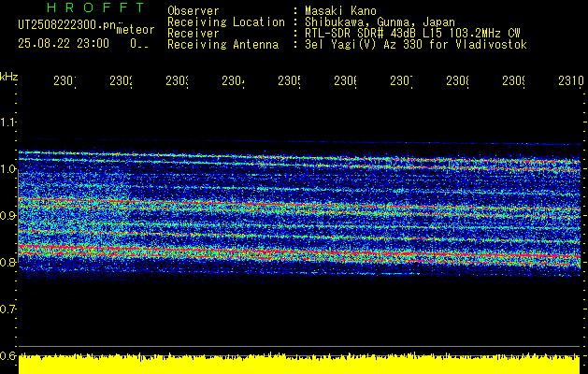
Task: Click the 1.0 kHz axis label
Action: (7, 169)
